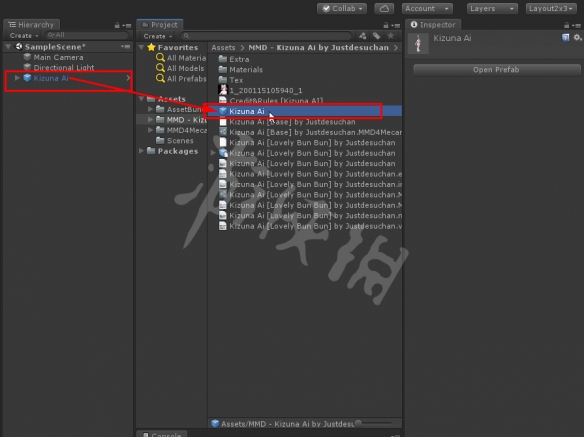584x437 pixels.
Task: Select Kizuna Ai [Base] by Justdesuchan.MMD4Mecanim asset
Action: point(310,132)
